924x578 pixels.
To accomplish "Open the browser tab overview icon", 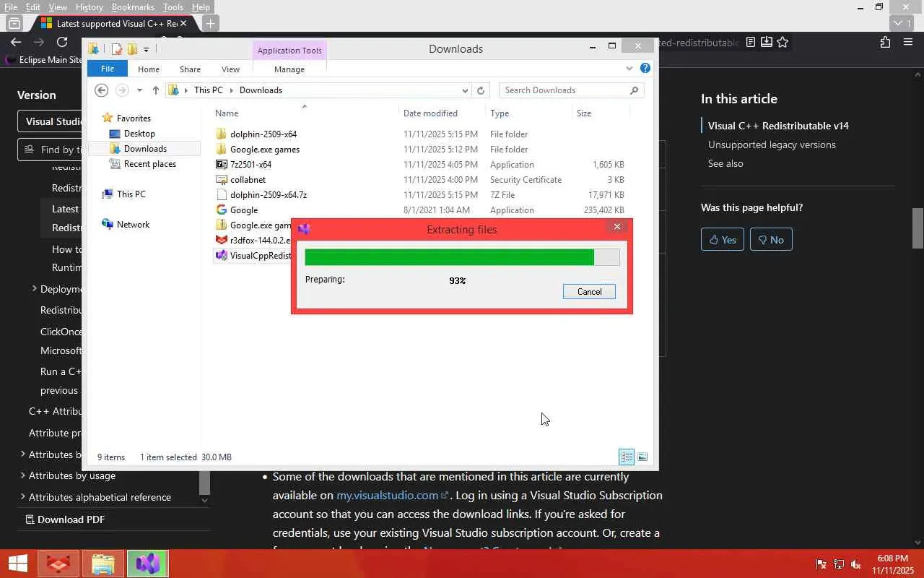I will (14, 23).
